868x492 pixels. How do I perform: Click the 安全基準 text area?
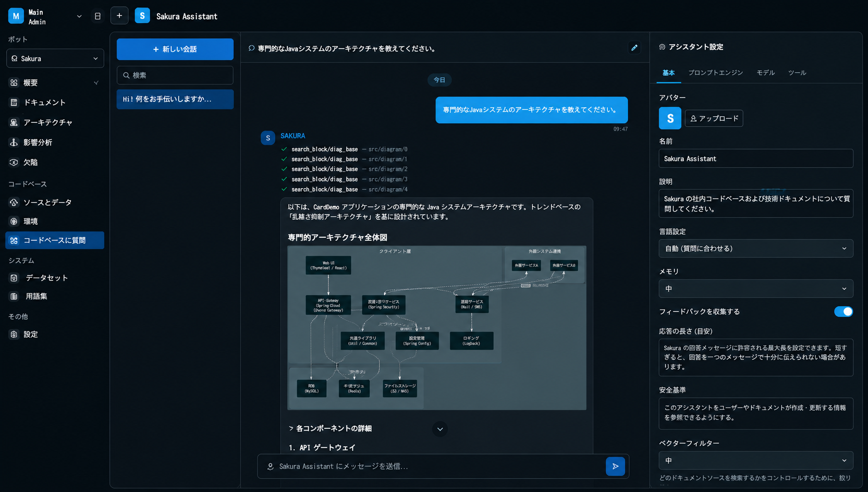point(756,413)
